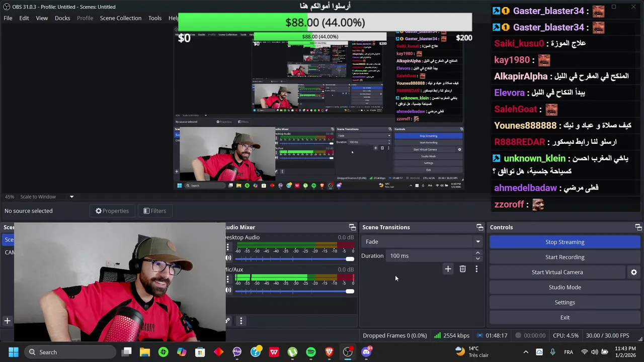Open the Scene Collection menu
Screen dimensions: 644x362
pos(121,18)
